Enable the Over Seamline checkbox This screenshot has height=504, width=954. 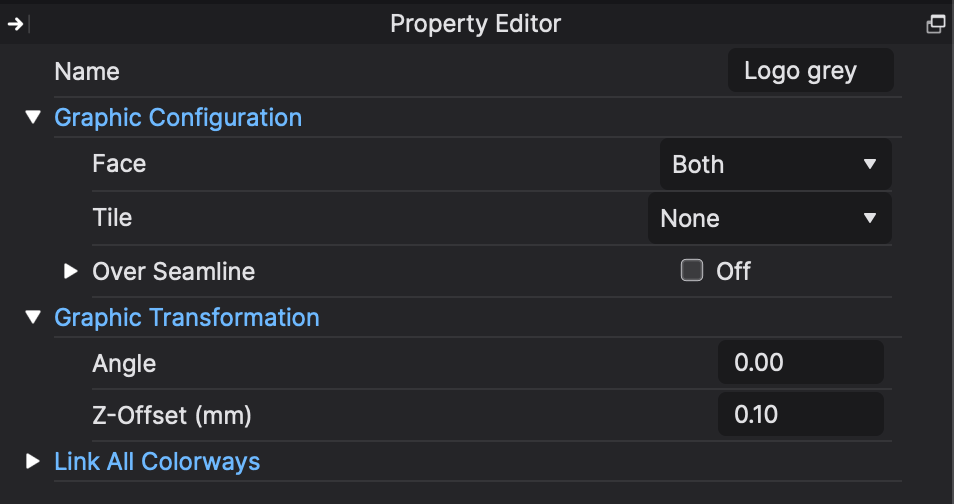click(x=692, y=270)
